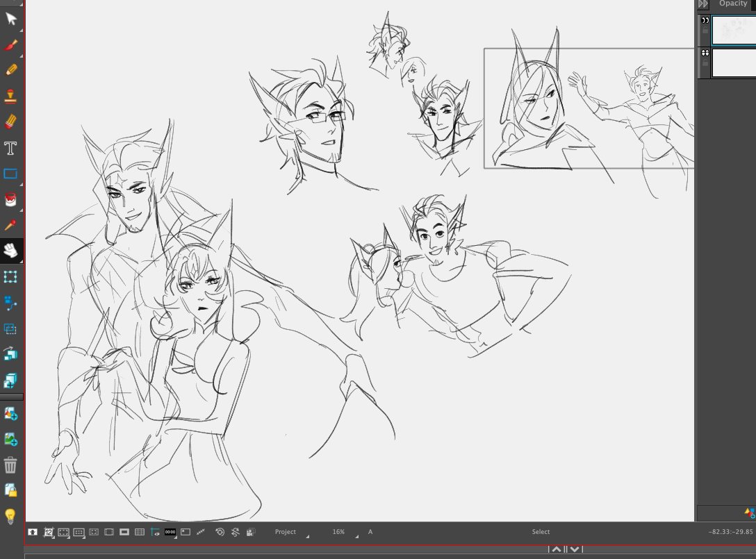Click the trash can delete icon
This screenshot has height=559, width=756.
pos(10,465)
